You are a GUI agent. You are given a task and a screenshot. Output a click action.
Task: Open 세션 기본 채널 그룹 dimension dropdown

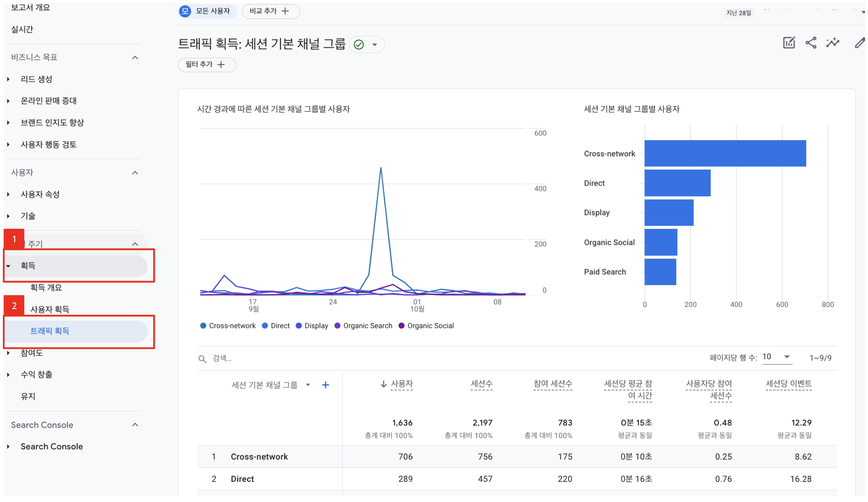[308, 385]
